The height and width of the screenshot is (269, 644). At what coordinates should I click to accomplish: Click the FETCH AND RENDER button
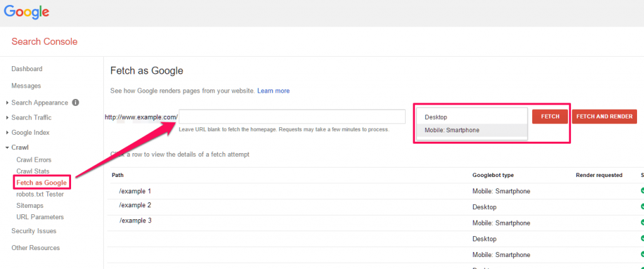(604, 117)
